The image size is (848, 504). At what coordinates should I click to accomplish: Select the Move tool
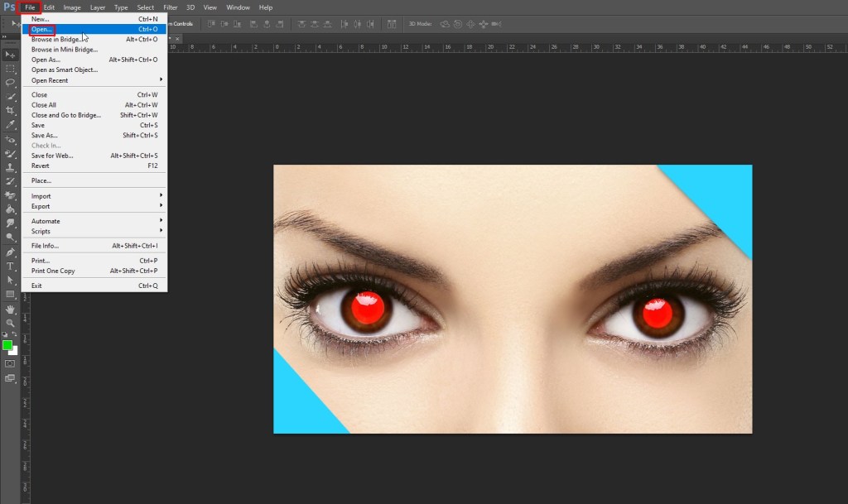(x=10, y=54)
